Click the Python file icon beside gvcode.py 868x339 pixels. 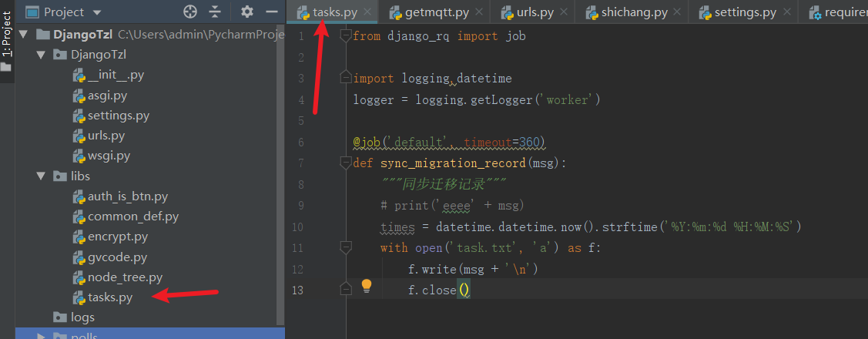click(79, 257)
